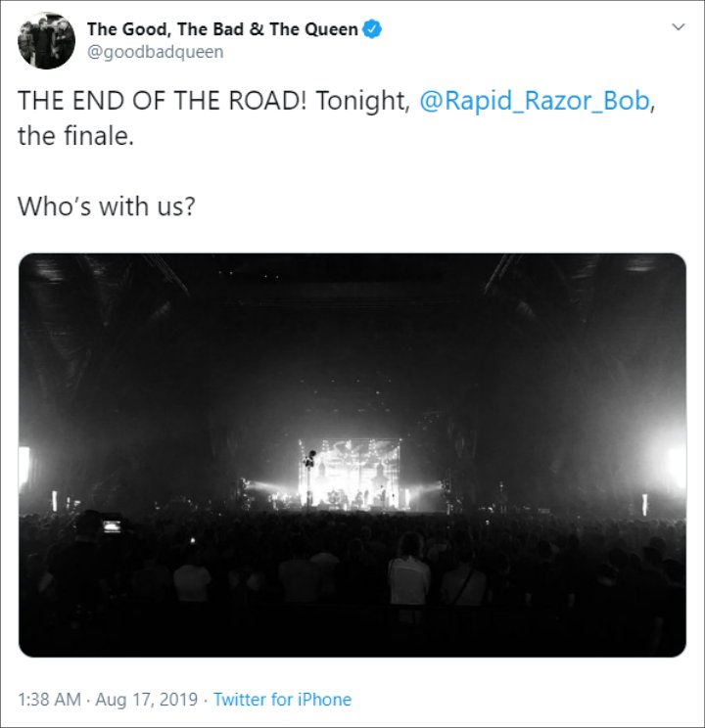Open The Good, The Bad & The Queen profile picture
705x728 pixels.
46,41
